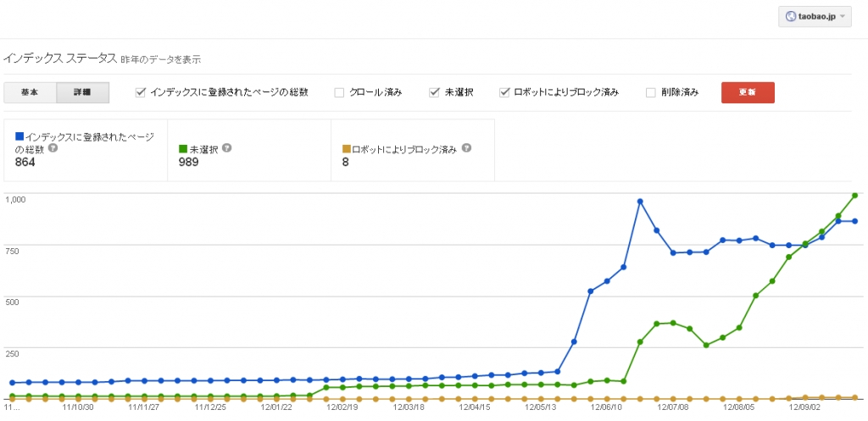Enable the 削除済み checkbox

coord(651,92)
